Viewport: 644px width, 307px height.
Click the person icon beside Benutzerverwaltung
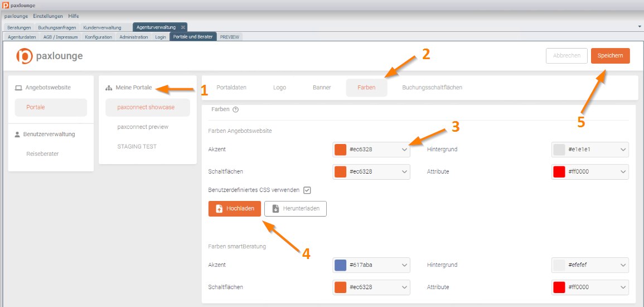tap(17, 134)
